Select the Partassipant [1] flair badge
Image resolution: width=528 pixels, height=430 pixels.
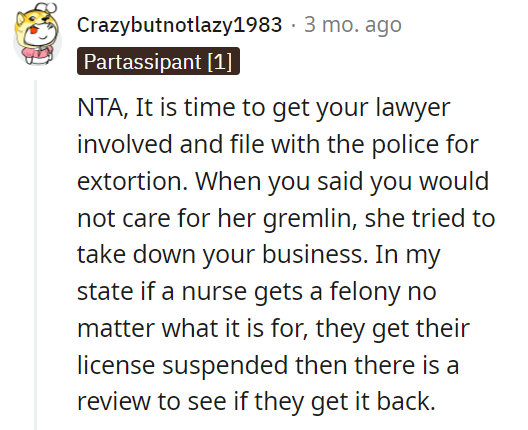(x=158, y=61)
